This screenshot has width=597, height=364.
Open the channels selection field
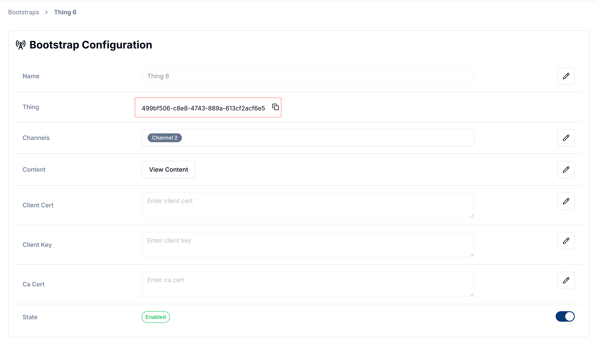(x=308, y=138)
